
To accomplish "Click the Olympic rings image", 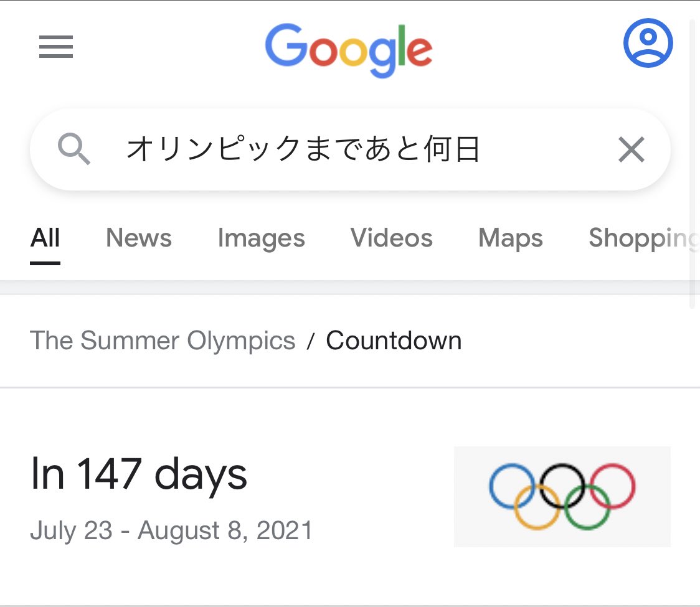I will tap(561, 496).
